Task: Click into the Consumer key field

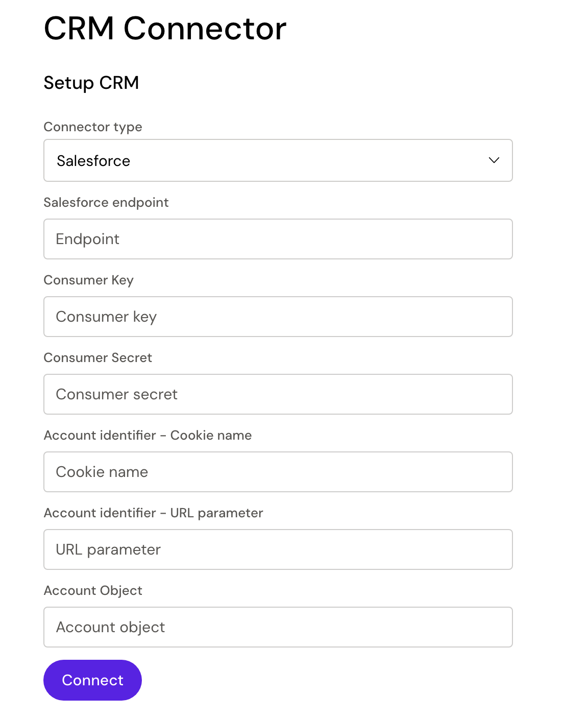Action: click(278, 317)
